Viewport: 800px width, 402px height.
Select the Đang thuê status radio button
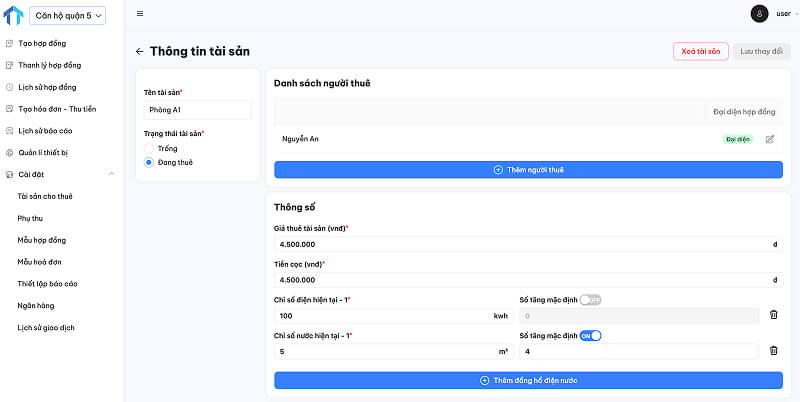point(149,162)
